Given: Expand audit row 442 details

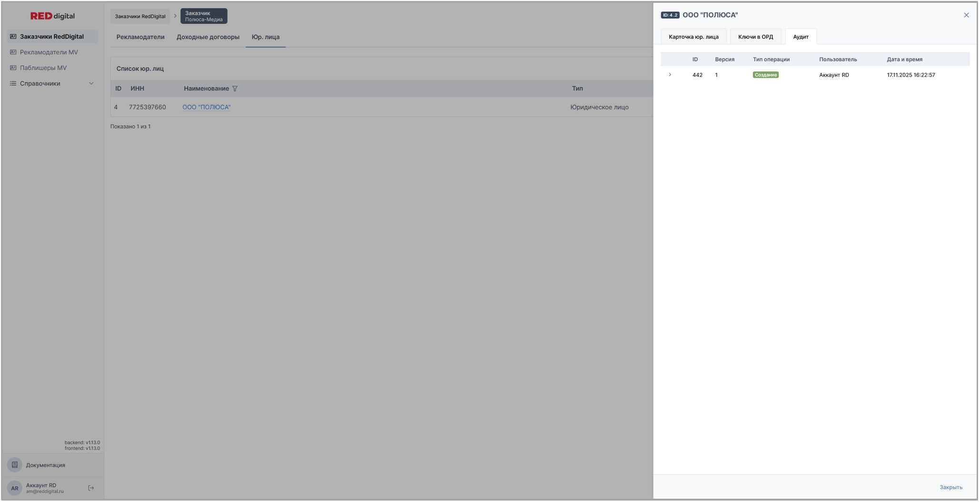Looking at the screenshot, I should click(x=670, y=75).
